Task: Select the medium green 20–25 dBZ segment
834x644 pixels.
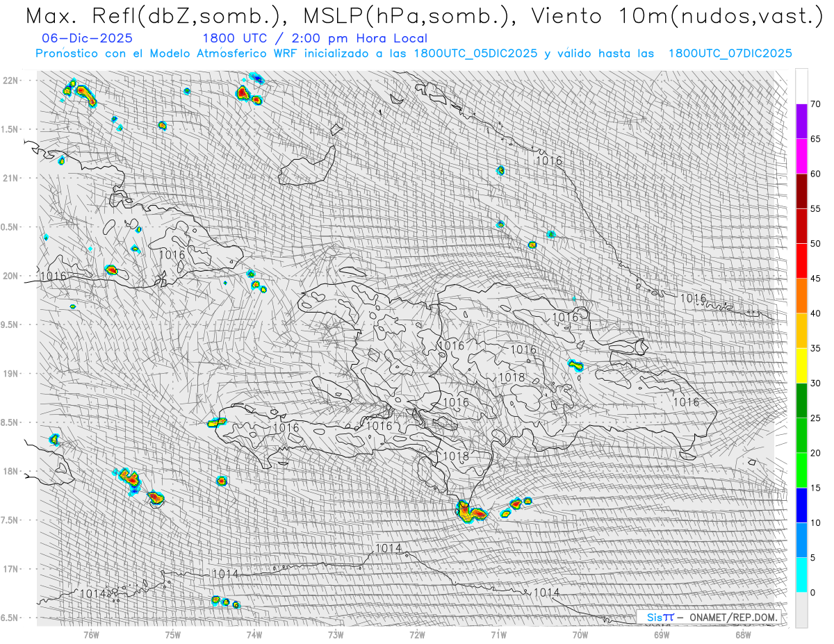Action: click(x=801, y=436)
